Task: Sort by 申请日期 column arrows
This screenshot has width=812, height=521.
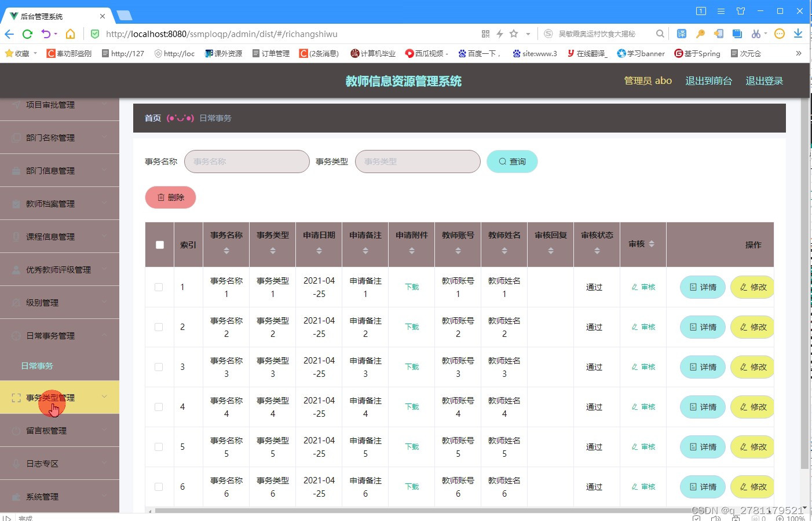Action: pyautogui.click(x=319, y=251)
